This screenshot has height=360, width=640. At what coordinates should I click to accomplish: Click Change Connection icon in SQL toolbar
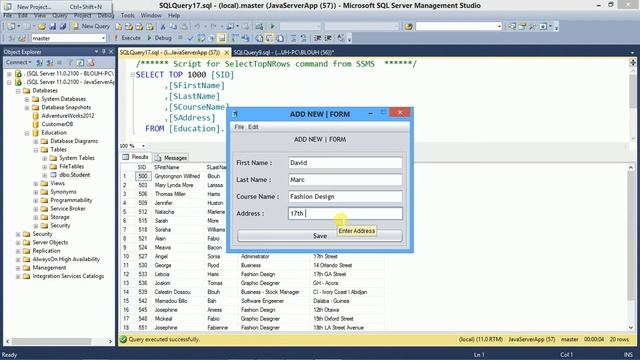pos(22,38)
